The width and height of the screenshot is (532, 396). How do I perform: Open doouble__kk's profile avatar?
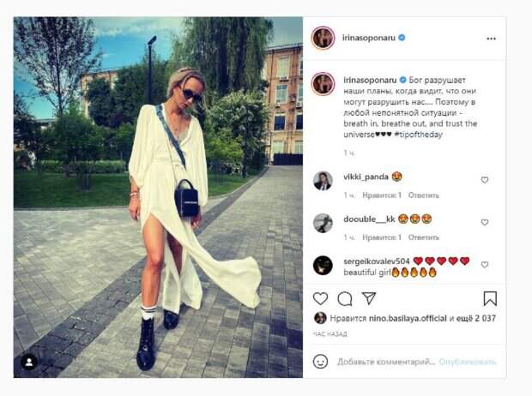point(323,223)
